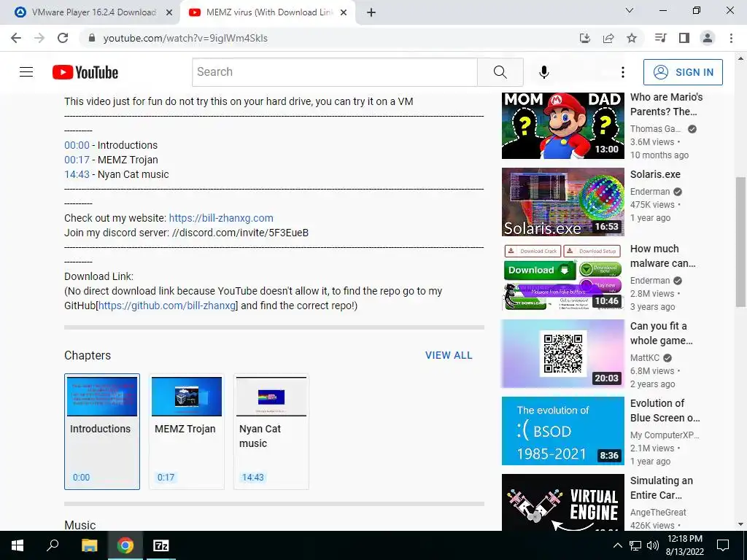Click the browser forward arrow

(x=39, y=38)
